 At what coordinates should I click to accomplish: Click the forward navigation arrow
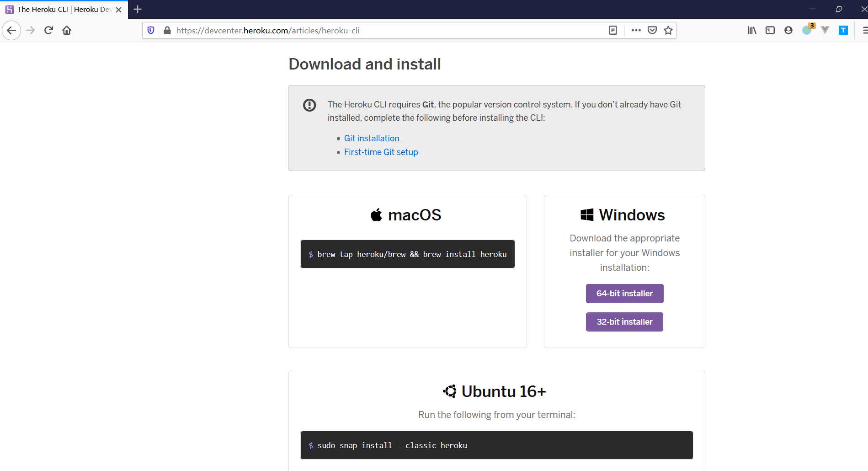tap(30, 31)
